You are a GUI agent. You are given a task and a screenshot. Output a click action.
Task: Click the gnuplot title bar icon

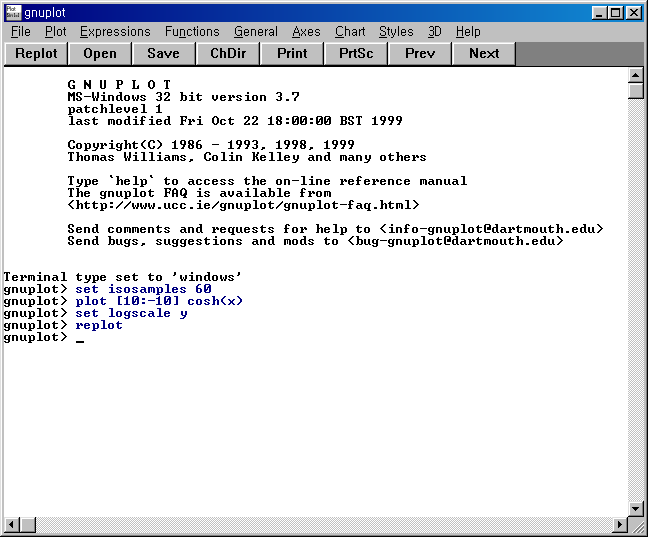click(13, 13)
